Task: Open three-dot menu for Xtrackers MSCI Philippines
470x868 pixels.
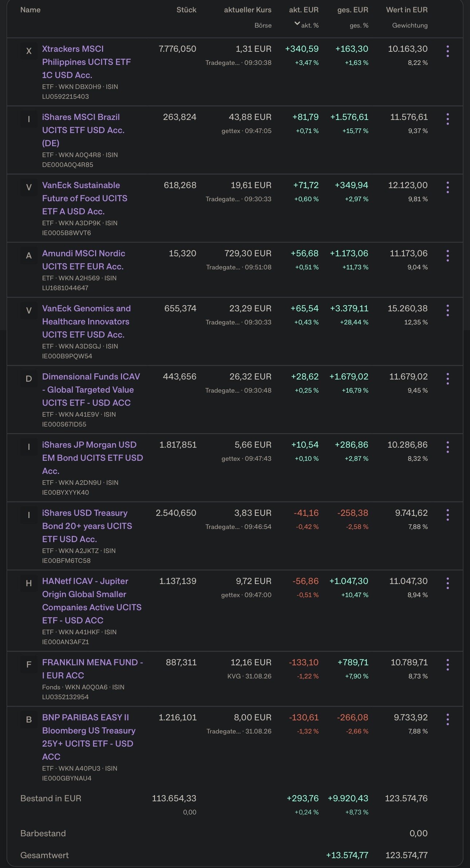Action: [x=447, y=51]
